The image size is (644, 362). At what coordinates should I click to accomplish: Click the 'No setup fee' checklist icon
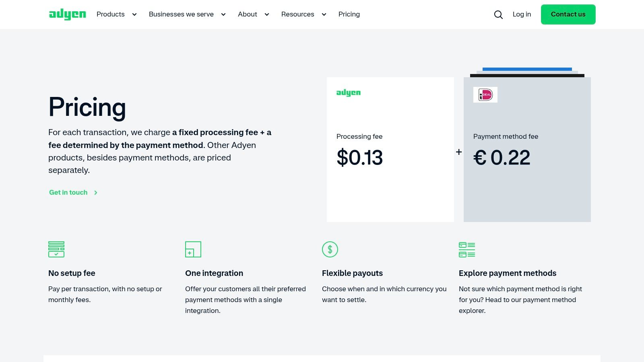coord(56,249)
